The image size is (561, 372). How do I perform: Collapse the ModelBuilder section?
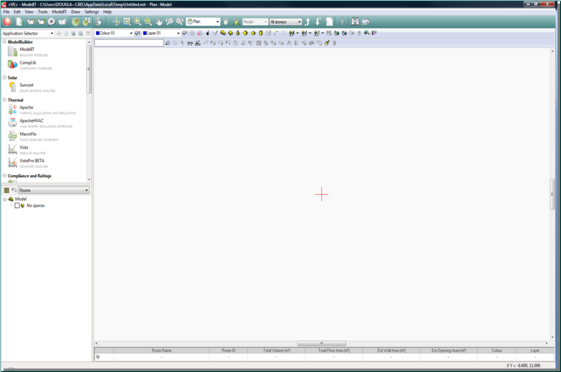[5, 42]
